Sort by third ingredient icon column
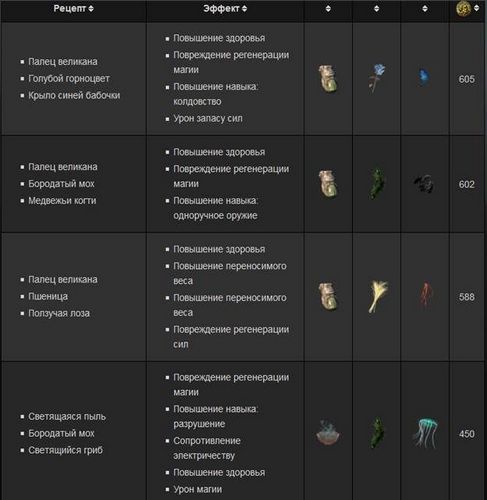This screenshot has height=500, width=487. (425, 9)
